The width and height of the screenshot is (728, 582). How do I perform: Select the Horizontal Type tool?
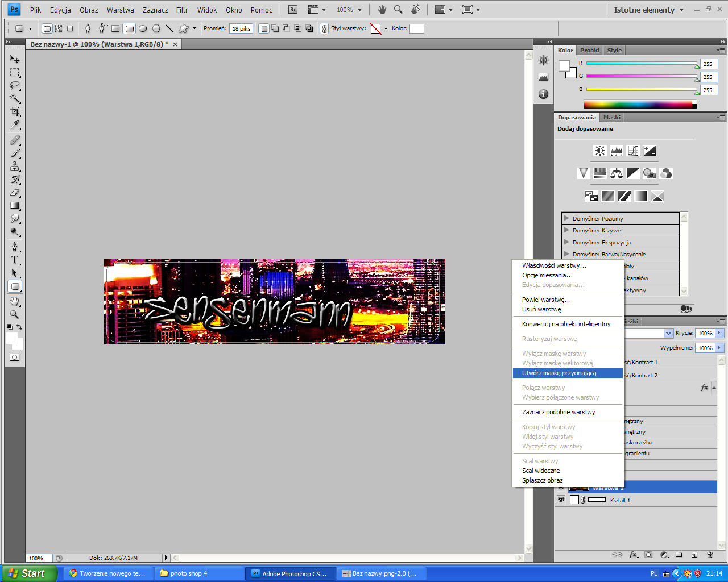click(x=15, y=260)
